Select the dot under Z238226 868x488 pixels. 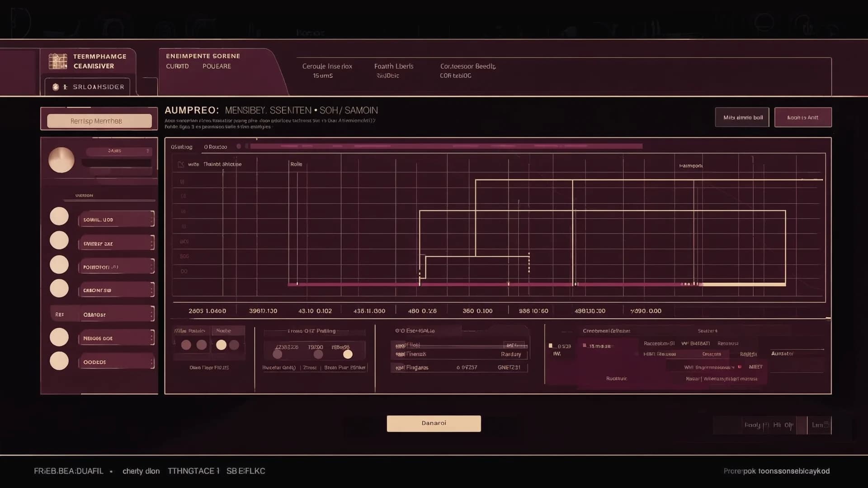pos(278,354)
